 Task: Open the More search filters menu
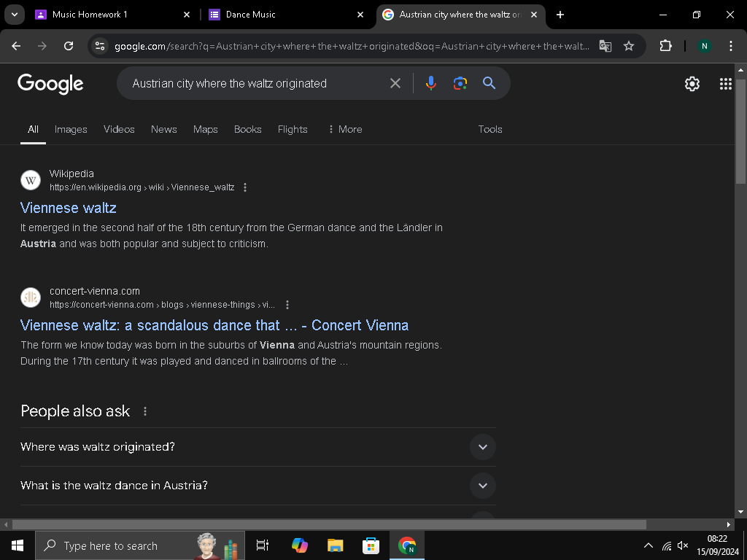pos(345,129)
